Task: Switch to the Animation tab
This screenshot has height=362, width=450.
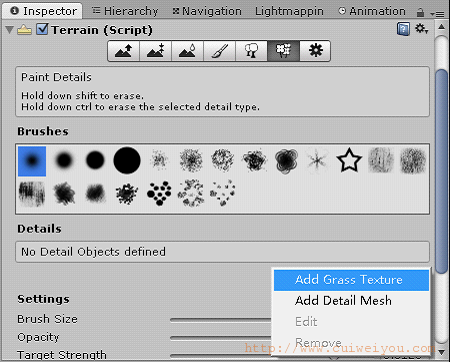Action: pos(372,11)
